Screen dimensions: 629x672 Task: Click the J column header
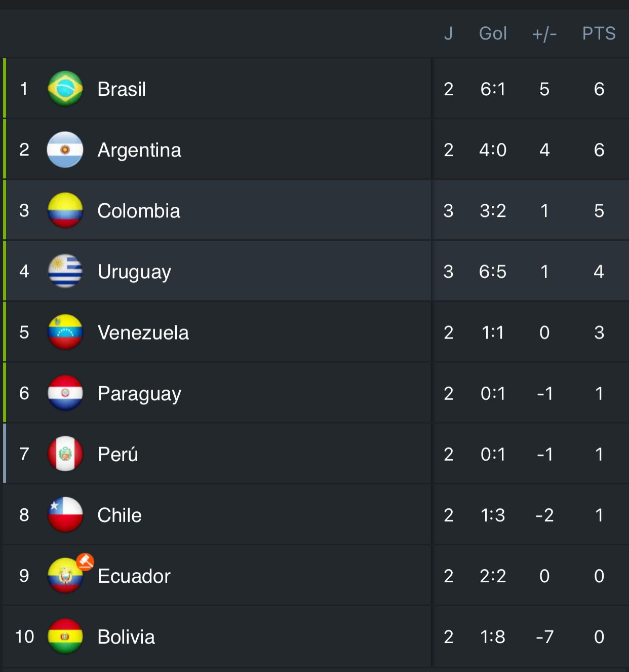point(448,33)
